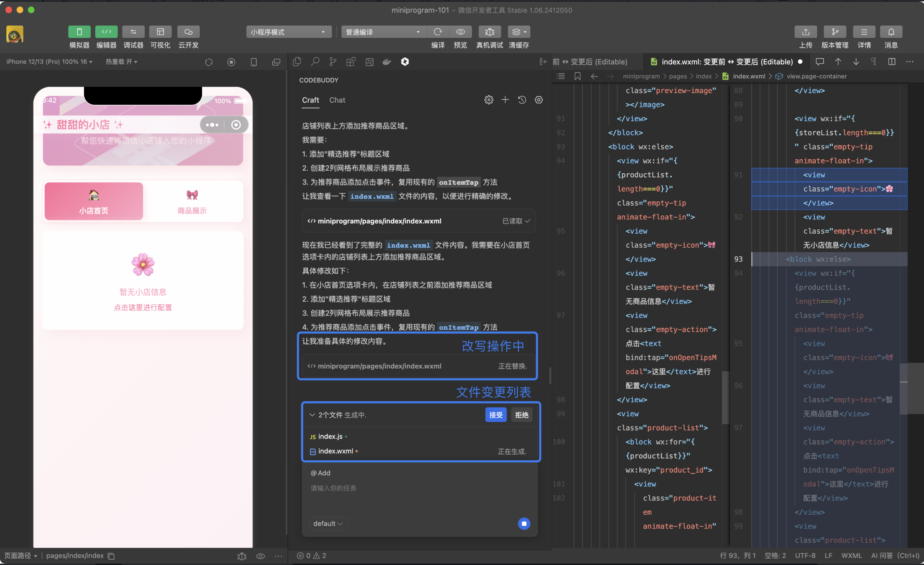Viewport: 924px width, 565px height.
Task: Open CodeBuddy settings gear
Action: pos(489,100)
